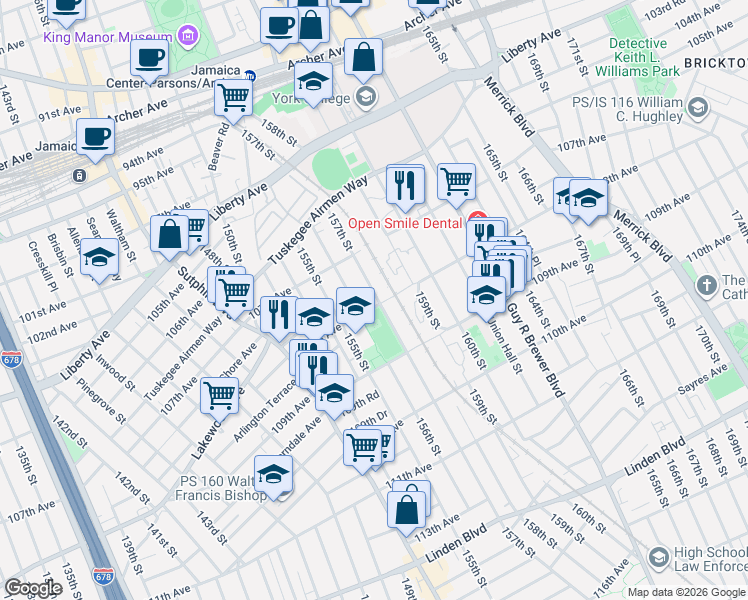The width and height of the screenshot is (748, 600).
Task: Open the York College map pin icon
Action: (x=366, y=97)
